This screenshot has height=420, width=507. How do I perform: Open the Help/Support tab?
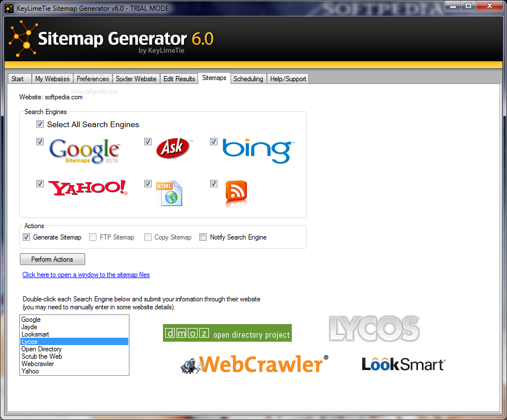(x=288, y=78)
